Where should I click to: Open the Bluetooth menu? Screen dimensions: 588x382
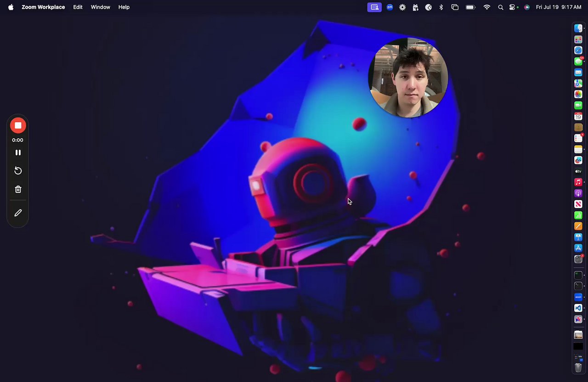pyautogui.click(x=441, y=7)
